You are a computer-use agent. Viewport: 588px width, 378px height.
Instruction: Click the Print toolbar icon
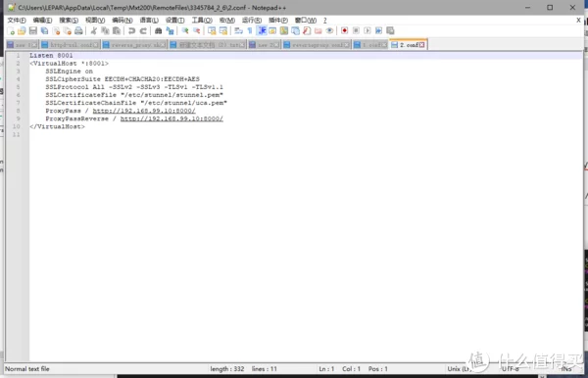tap(78, 30)
